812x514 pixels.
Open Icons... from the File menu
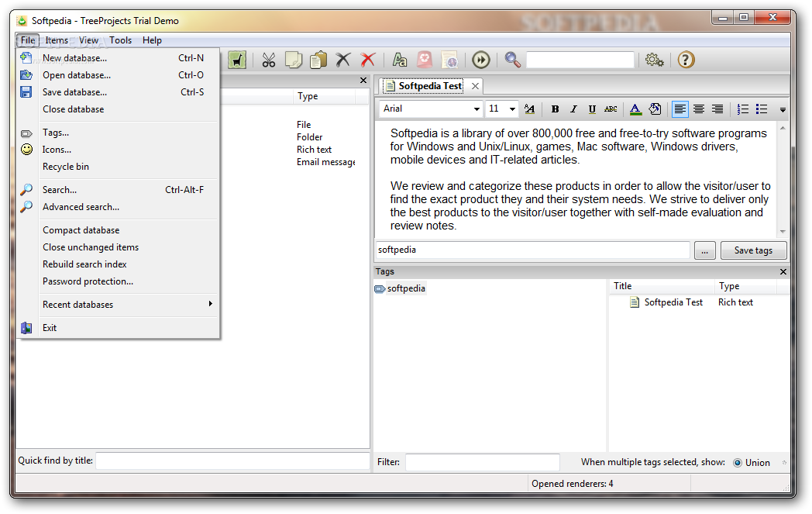[x=119, y=150]
